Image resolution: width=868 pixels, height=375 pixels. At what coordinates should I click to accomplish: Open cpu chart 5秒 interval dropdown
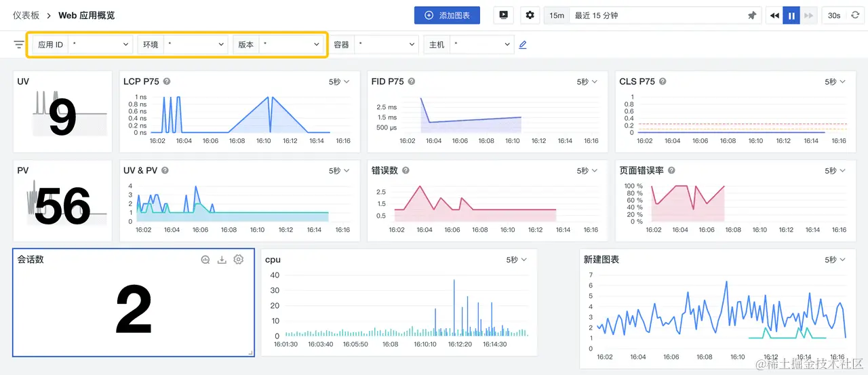coord(516,260)
